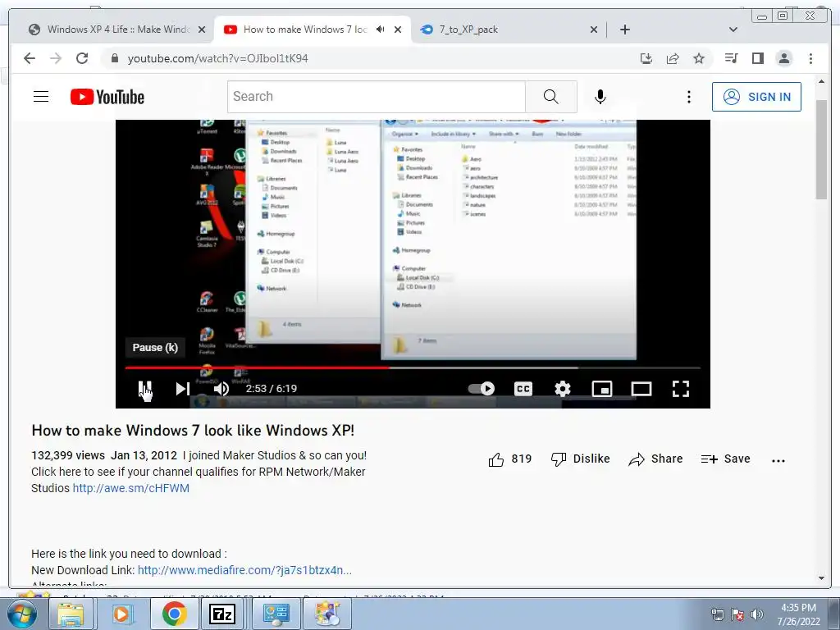Viewport: 840px width, 630px height.
Task: Open Windows Explorer from taskbar
Action: tap(71, 614)
